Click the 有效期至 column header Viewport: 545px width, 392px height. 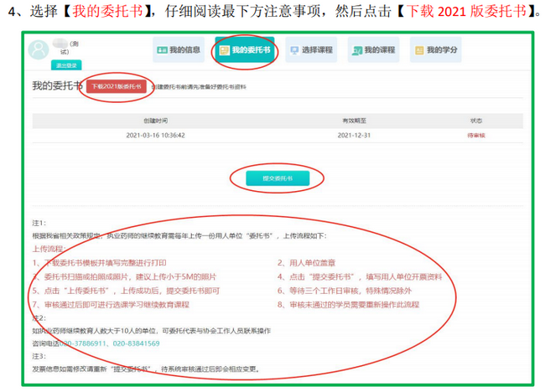coord(355,120)
